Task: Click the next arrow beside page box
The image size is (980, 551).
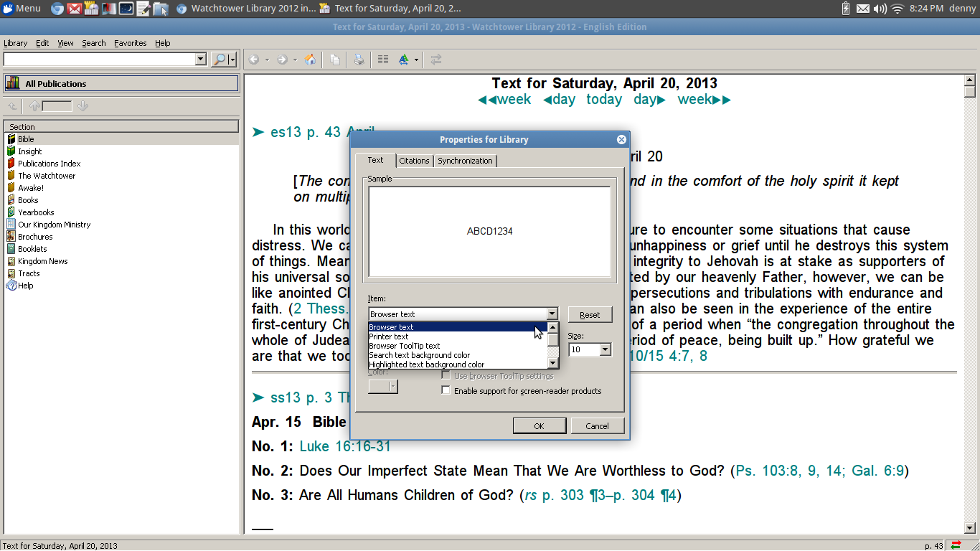Action: click(83, 106)
